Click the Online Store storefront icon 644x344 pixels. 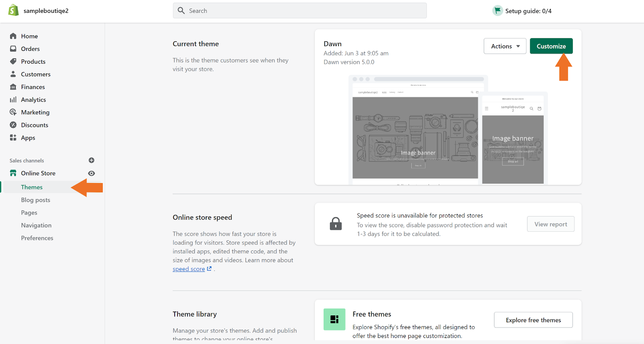coord(13,173)
